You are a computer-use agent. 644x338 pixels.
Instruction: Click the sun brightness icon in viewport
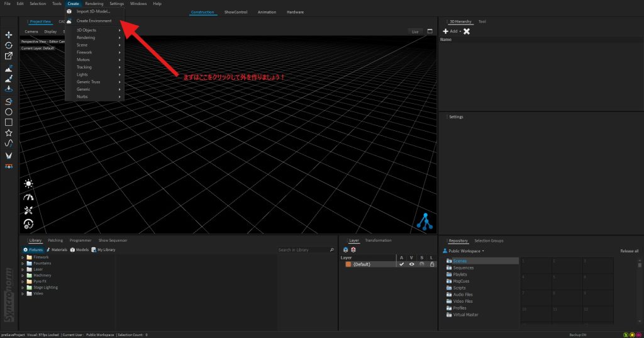28,184
